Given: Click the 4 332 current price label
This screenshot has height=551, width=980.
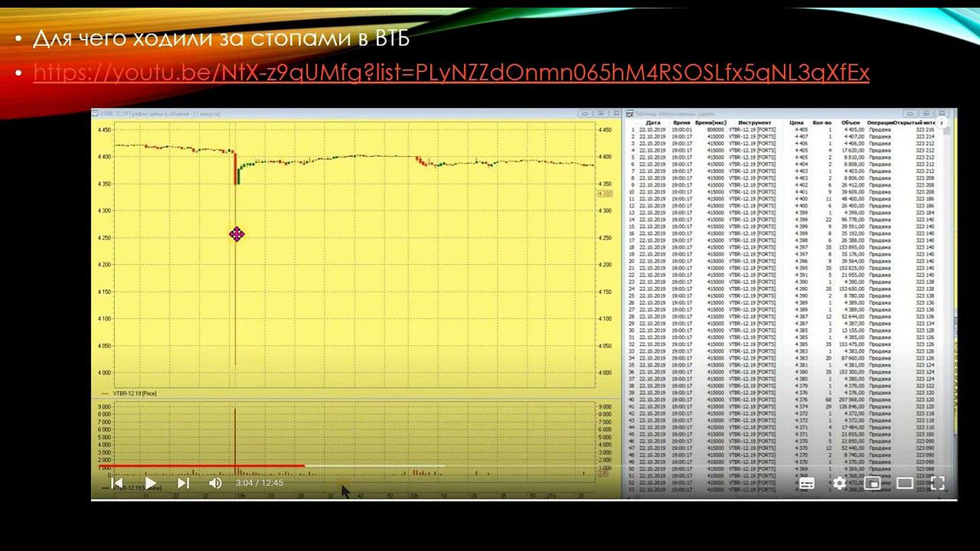Looking at the screenshot, I should click(x=604, y=193).
